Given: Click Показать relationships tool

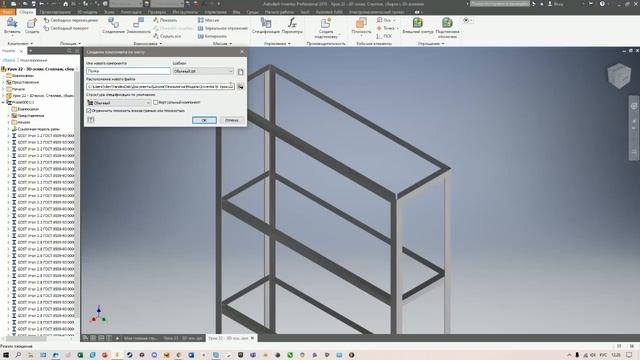Looking at the screenshot, I should tap(165, 20).
